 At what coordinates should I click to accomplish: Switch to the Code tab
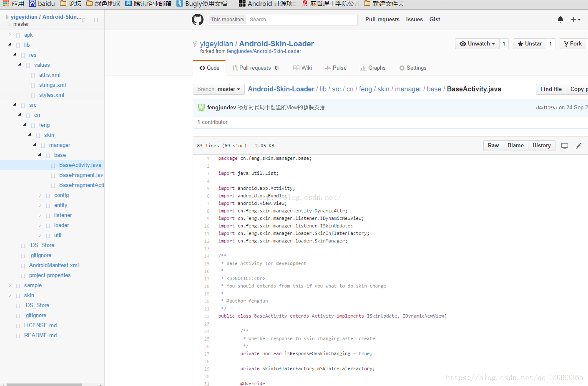[x=209, y=68]
